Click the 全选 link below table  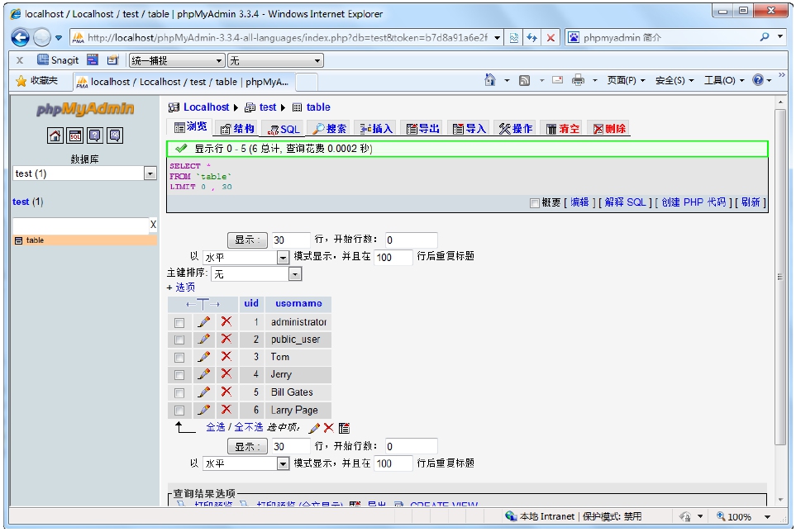point(215,428)
